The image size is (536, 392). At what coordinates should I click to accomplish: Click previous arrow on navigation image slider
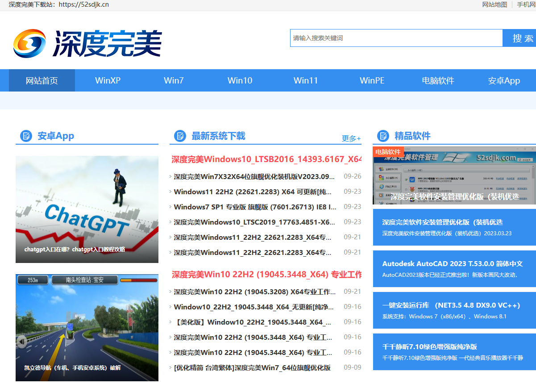click(22, 342)
